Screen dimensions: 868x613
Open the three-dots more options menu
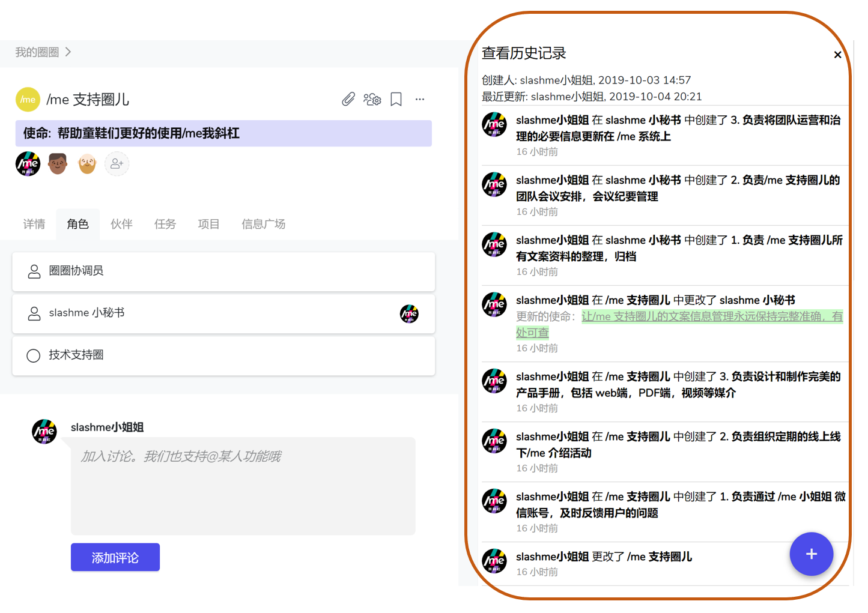click(420, 99)
